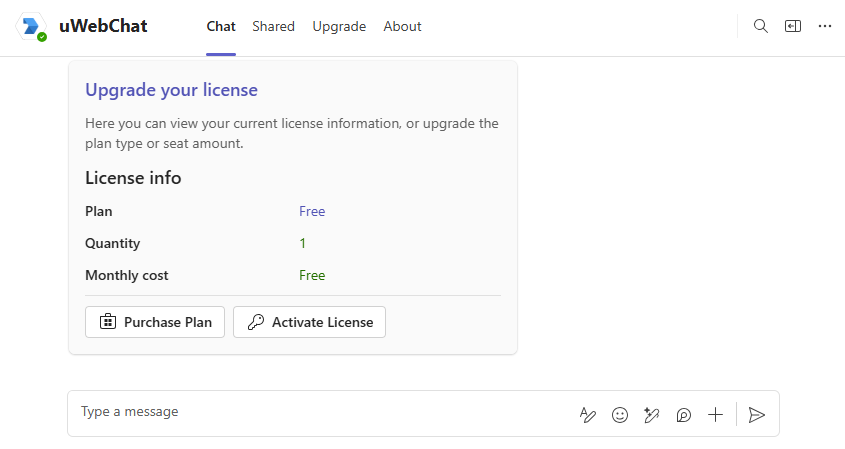Open the Shared tab
Viewport: 845px width, 449px height.
(273, 27)
